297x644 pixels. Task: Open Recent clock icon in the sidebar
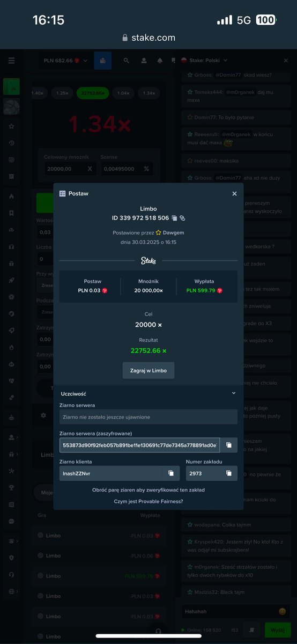pyautogui.click(x=11, y=143)
